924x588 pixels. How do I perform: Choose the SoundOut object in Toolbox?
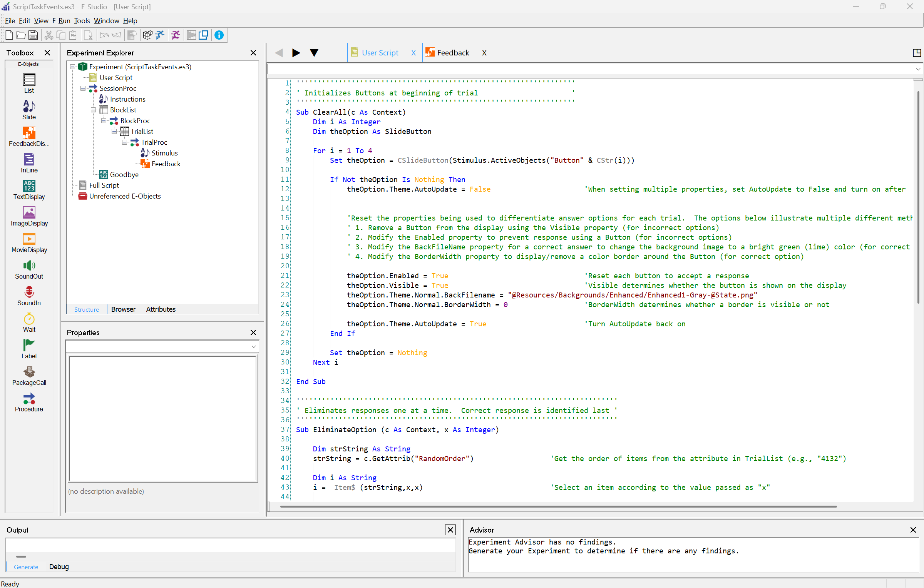click(x=29, y=269)
